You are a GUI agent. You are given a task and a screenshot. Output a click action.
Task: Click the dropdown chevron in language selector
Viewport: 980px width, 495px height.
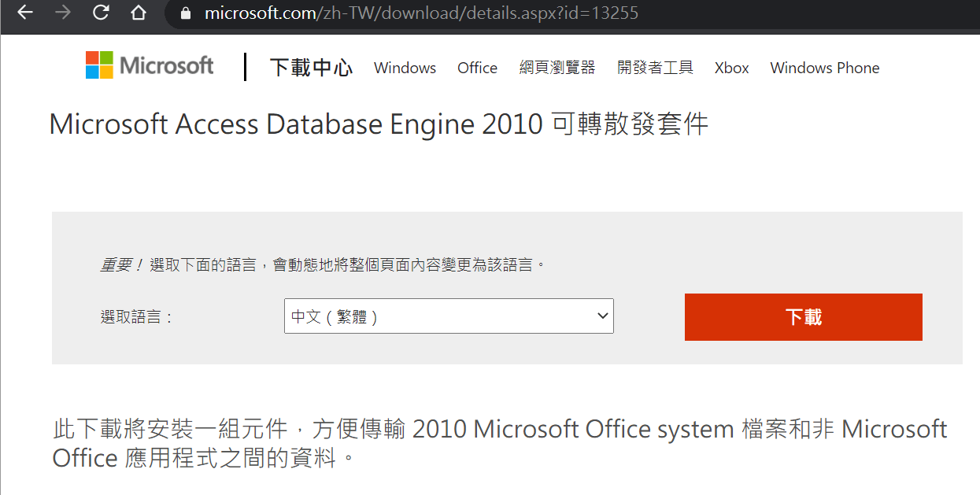pyautogui.click(x=603, y=316)
